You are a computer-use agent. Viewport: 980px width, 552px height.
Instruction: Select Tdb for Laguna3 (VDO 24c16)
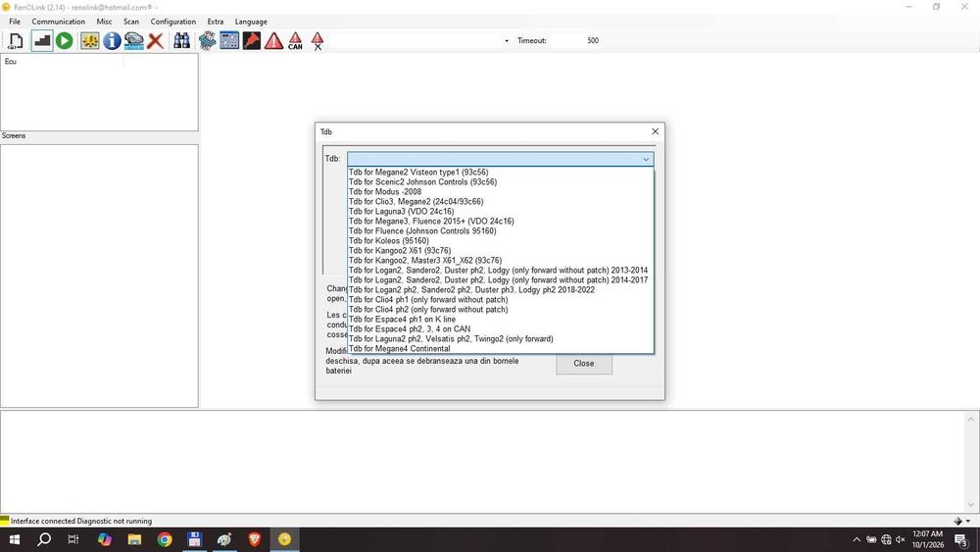501,212
